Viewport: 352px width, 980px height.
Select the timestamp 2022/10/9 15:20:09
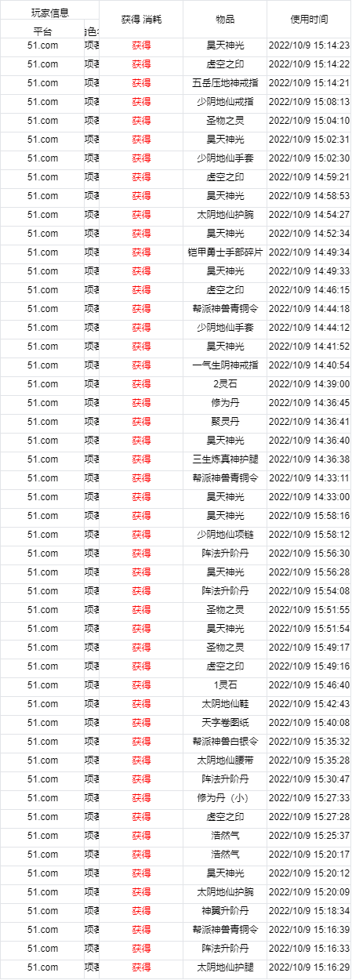[309, 892]
